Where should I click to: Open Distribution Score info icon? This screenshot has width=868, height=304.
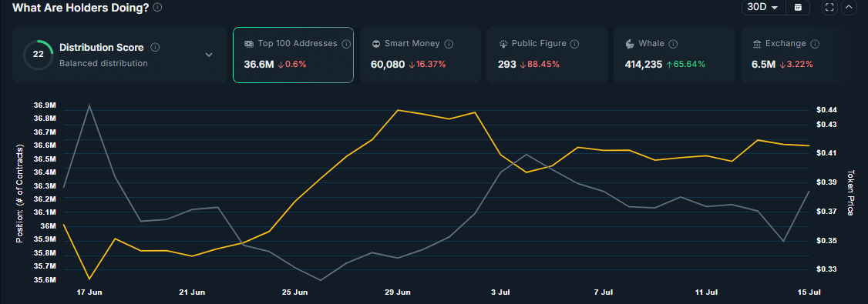[155, 48]
